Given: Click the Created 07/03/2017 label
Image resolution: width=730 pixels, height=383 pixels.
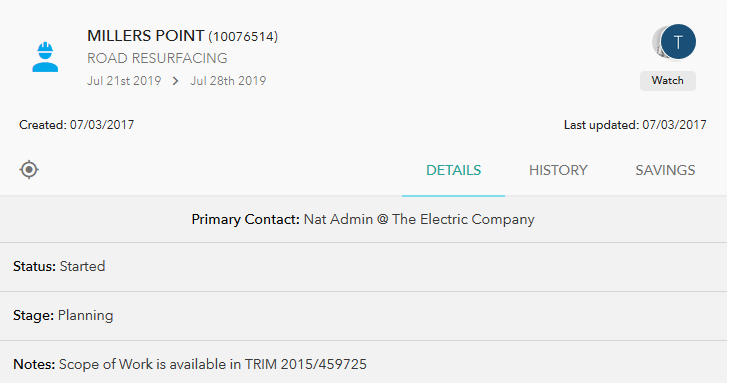Looking at the screenshot, I should coord(77,125).
